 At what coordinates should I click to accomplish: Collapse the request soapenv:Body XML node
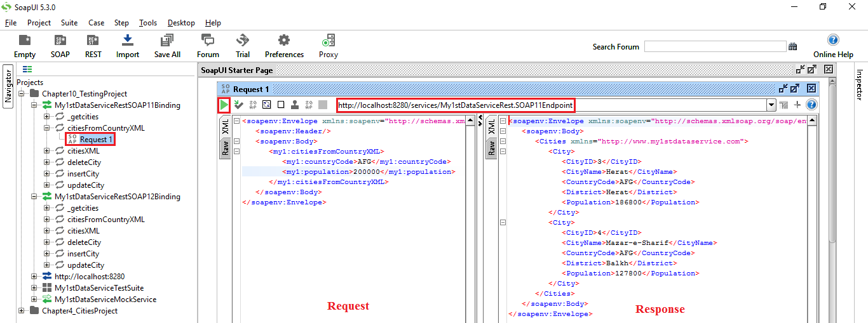[236, 141]
